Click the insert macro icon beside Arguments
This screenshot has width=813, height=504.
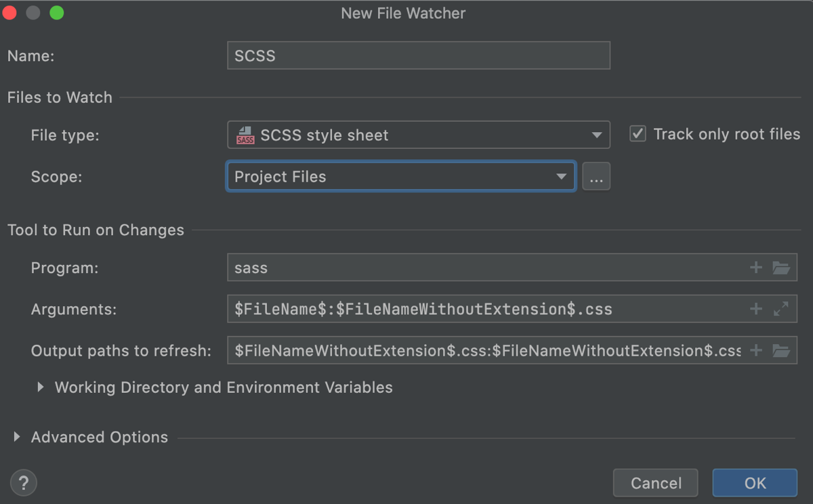(756, 309)
